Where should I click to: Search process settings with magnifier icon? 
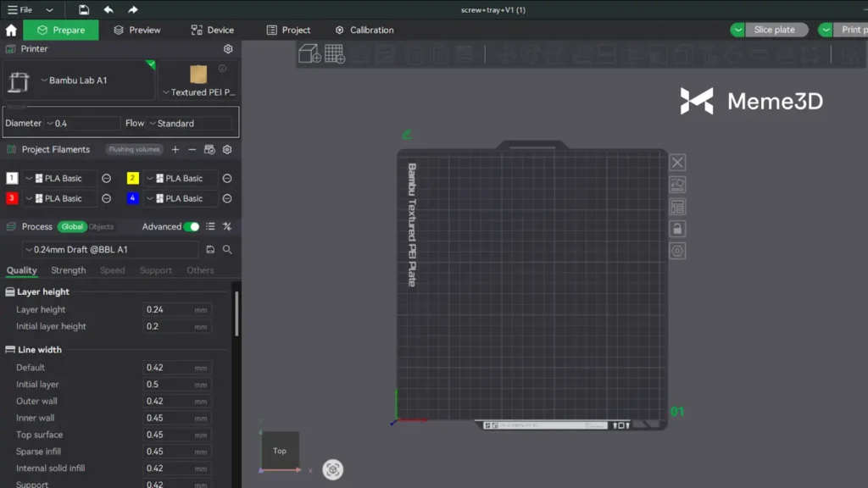point(227,250)
